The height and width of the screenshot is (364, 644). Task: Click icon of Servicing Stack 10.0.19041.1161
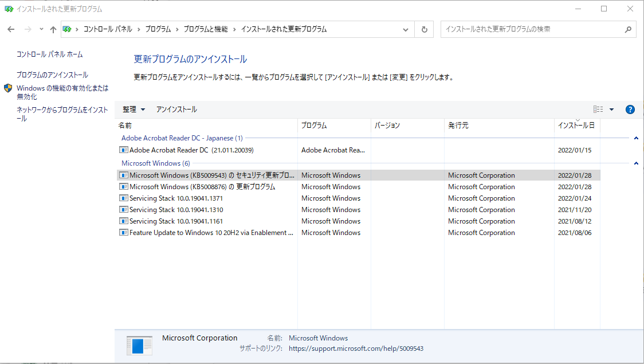[x=124, y=221]
